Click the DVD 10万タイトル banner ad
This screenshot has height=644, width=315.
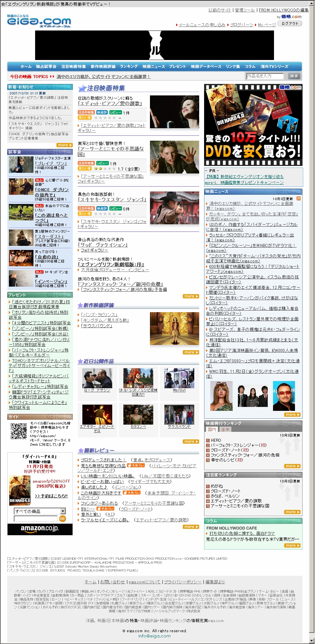[x=253, y=125]
